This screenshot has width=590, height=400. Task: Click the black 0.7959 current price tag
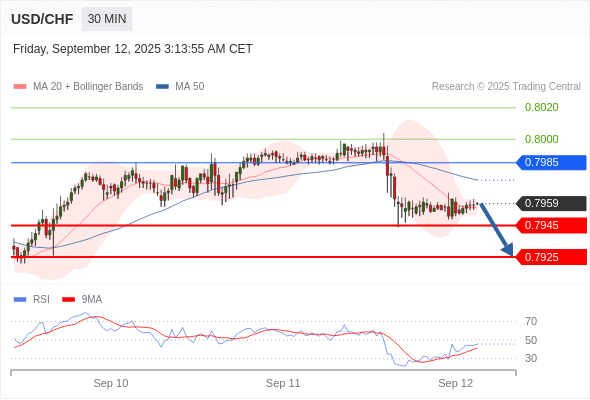point(551,203)
